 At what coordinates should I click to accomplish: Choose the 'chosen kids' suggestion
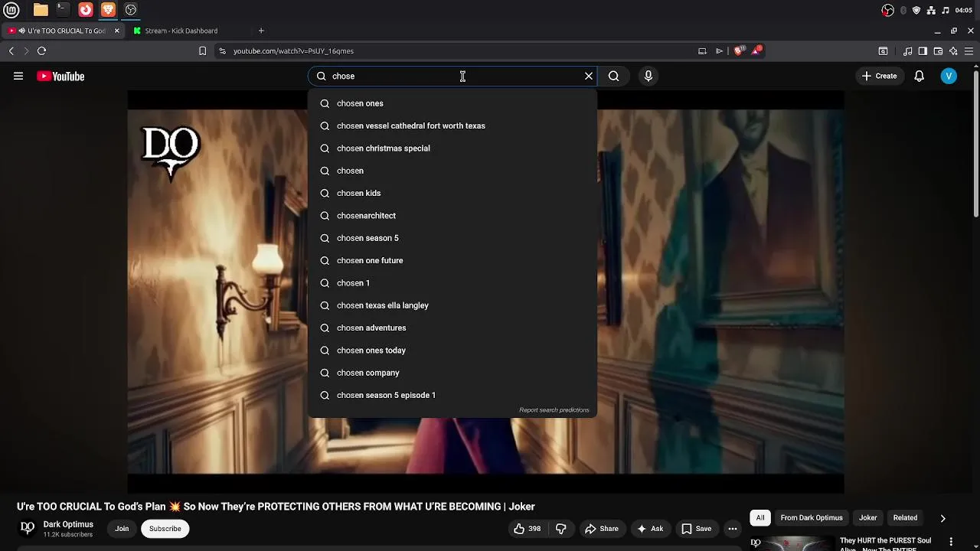click(x=452, y=193)
